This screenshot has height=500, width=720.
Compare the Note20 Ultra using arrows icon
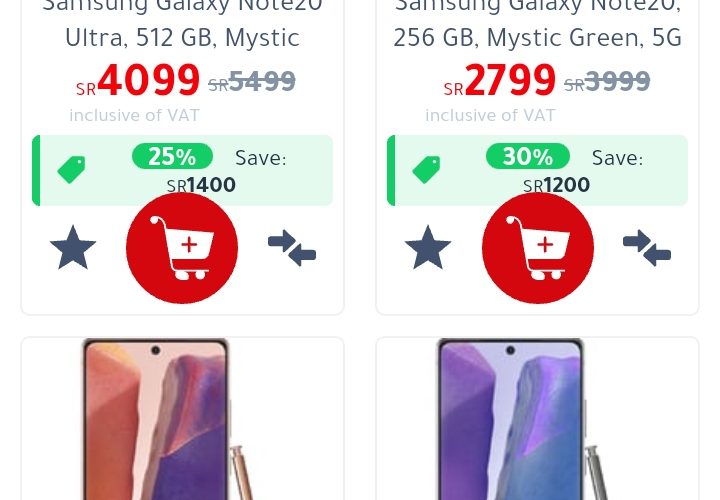click(x=292, y=248)
